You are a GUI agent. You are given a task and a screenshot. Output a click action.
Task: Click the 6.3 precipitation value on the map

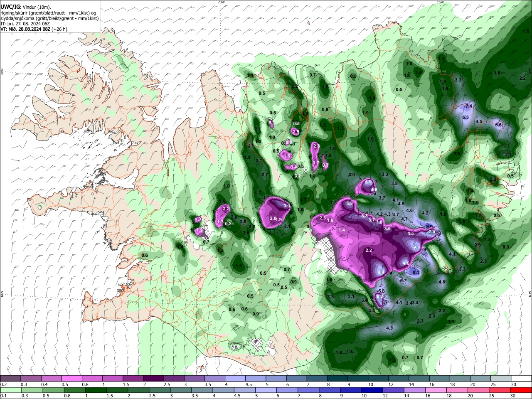[x=465, y=118]
